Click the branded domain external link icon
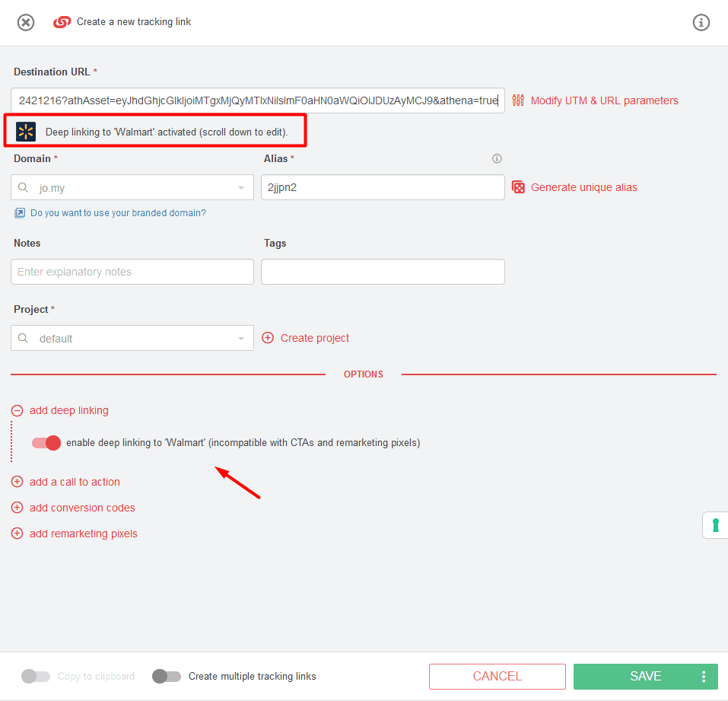The height and width of the screenshot is (701, 728). point(20,213)
